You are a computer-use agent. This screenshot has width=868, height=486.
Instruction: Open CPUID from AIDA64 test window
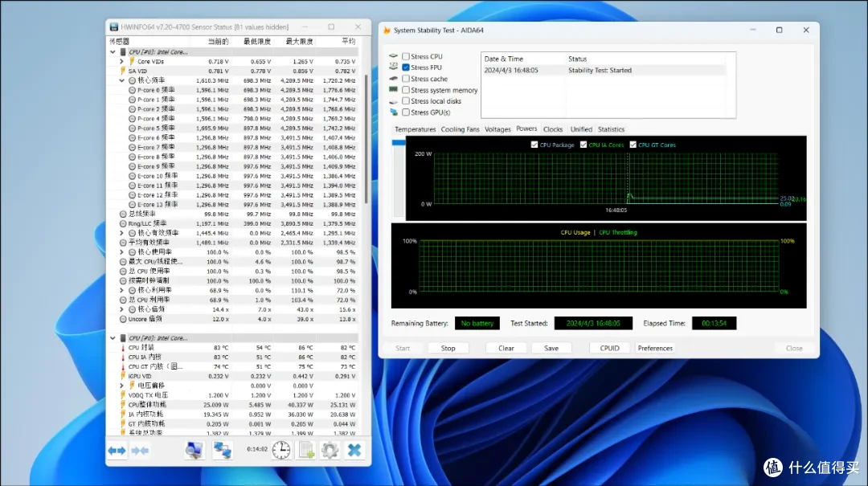[609, 348]
